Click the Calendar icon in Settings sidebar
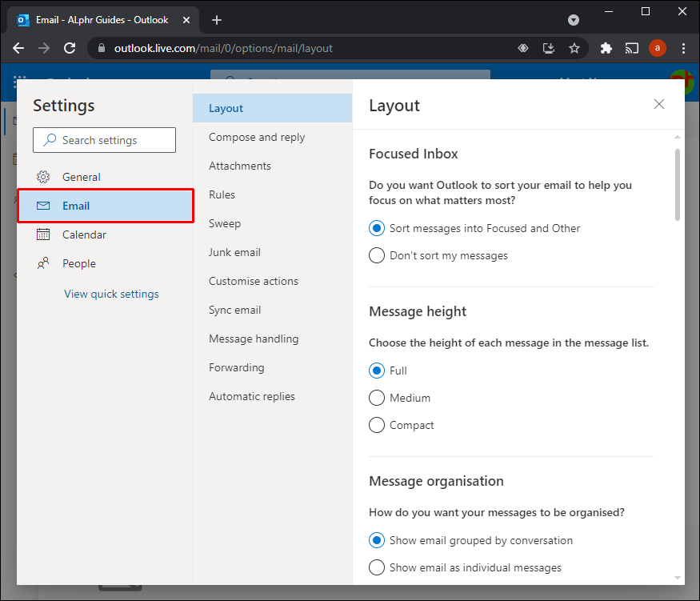Image resolution: width=700 pixels, height=601 pixels. (44, 234)
